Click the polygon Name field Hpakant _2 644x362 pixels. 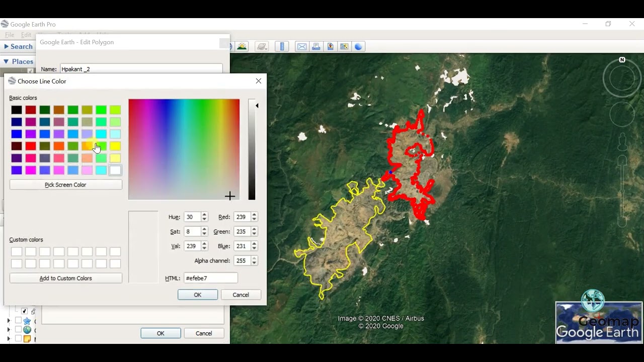pyautogui.click(x=141, y=69)
